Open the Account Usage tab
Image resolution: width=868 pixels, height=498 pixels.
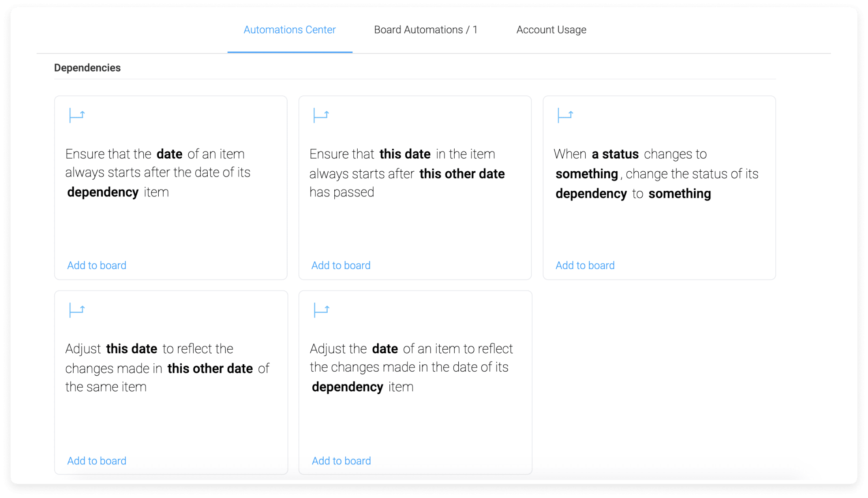[551, 30]
